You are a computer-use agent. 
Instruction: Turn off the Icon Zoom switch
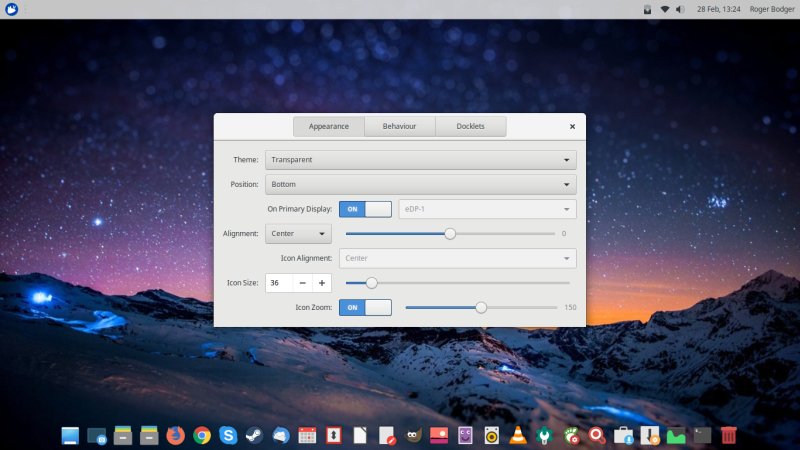click(365, 307)
